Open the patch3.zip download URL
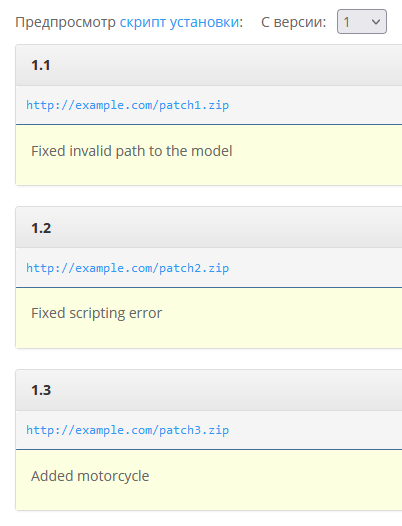402x526 pixels. (128, 430)
